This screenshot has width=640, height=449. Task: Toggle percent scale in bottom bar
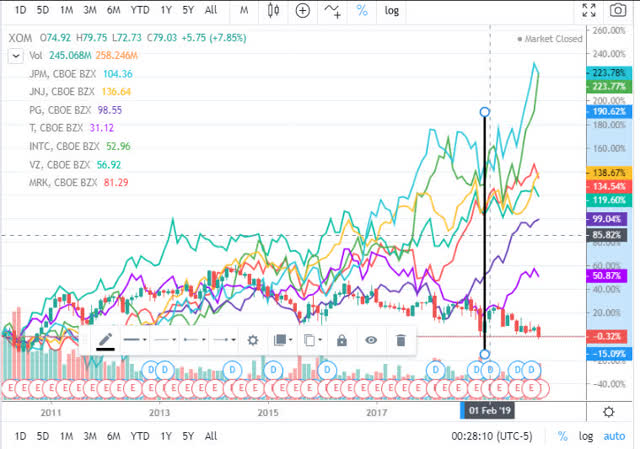(x=563, y=436)
